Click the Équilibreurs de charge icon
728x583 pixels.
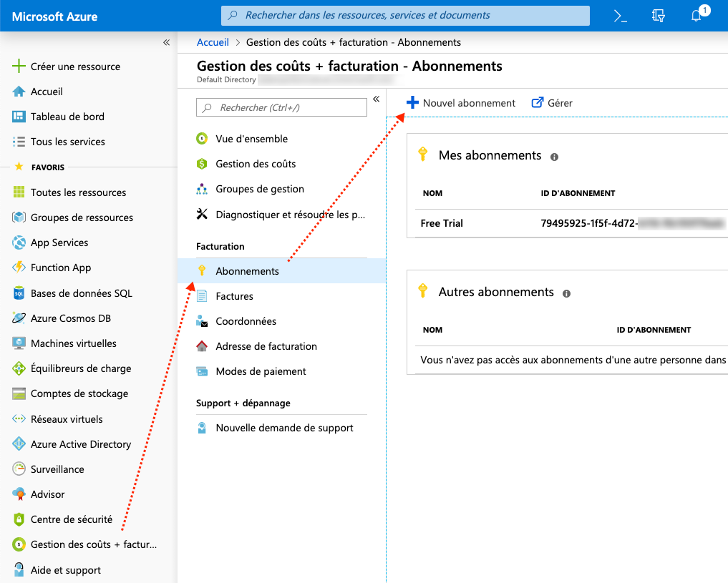click(x=19, y=368)
